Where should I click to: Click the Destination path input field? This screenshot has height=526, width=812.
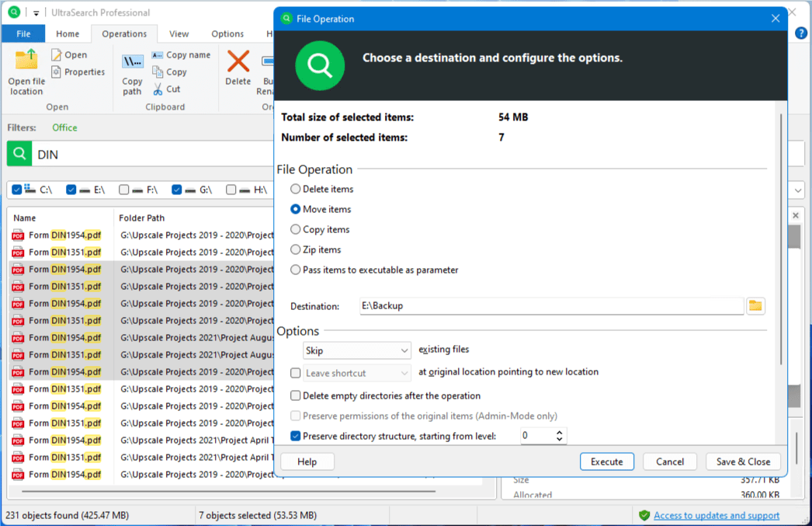click(x=551, y=306)
